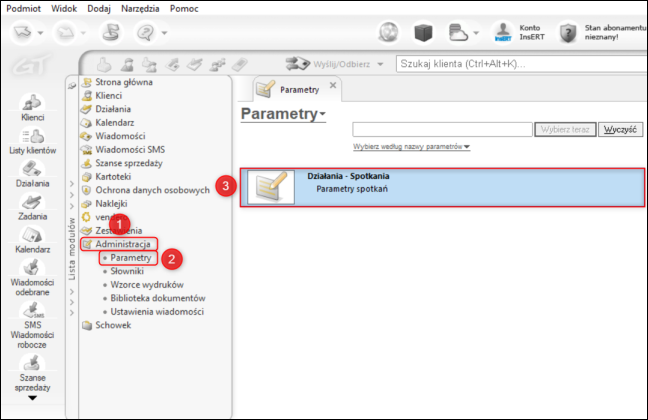Open Wiadomości odebrane shortcut
648x420 pixels.
pos(32,278)
